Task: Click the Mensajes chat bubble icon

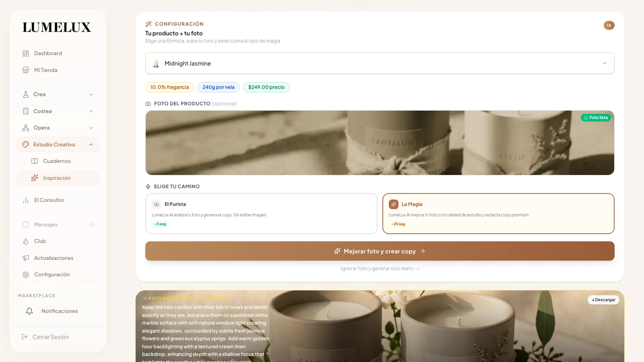Action: pyautogui.click(x=26, y=224)
